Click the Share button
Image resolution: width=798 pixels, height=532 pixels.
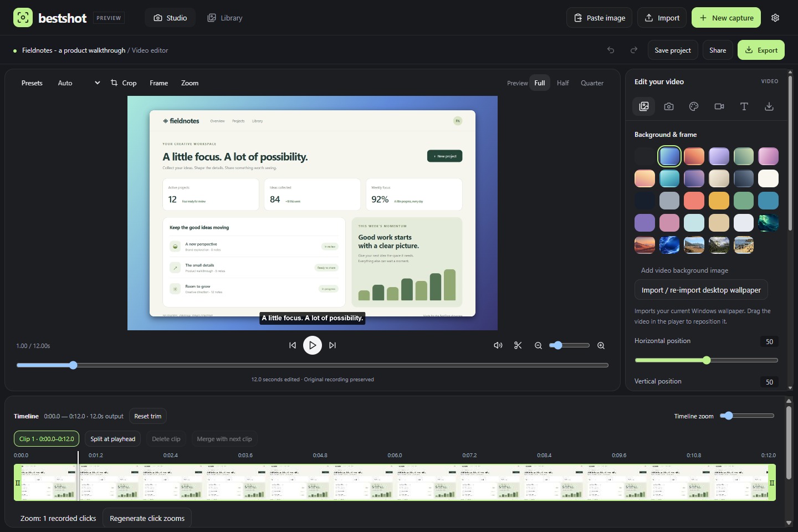click(718, 50)
